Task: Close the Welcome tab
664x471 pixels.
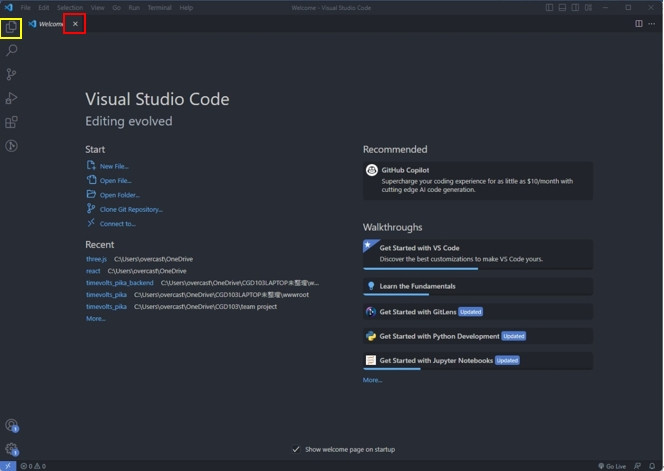Action: pyautogui.click(x=75, y=24)
